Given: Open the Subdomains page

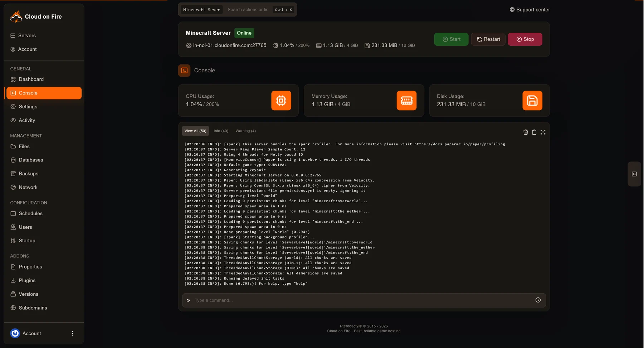Looking at the screenshot, I should point(44,308).
